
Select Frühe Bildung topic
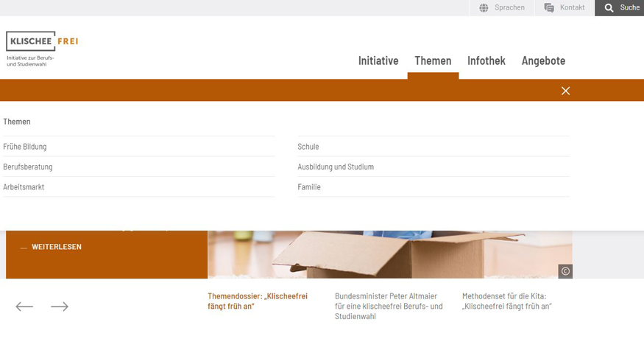25,147
